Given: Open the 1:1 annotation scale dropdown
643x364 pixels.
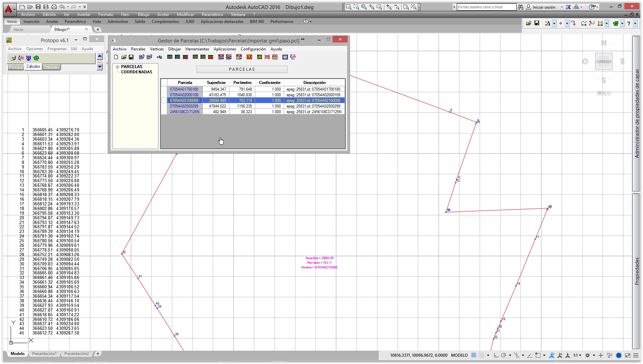Looking at the screenshot, I should (x=577, y=355).
